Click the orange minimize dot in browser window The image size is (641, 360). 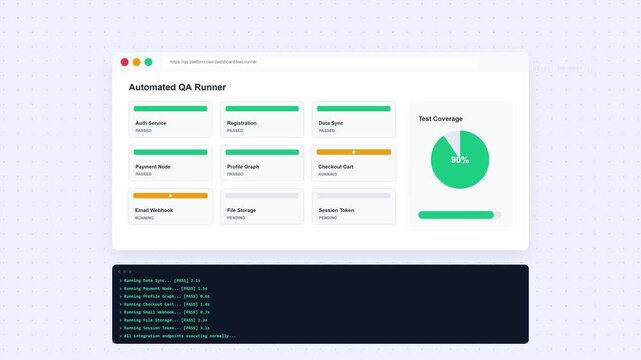pyautogui.click(x=137, y=62)
